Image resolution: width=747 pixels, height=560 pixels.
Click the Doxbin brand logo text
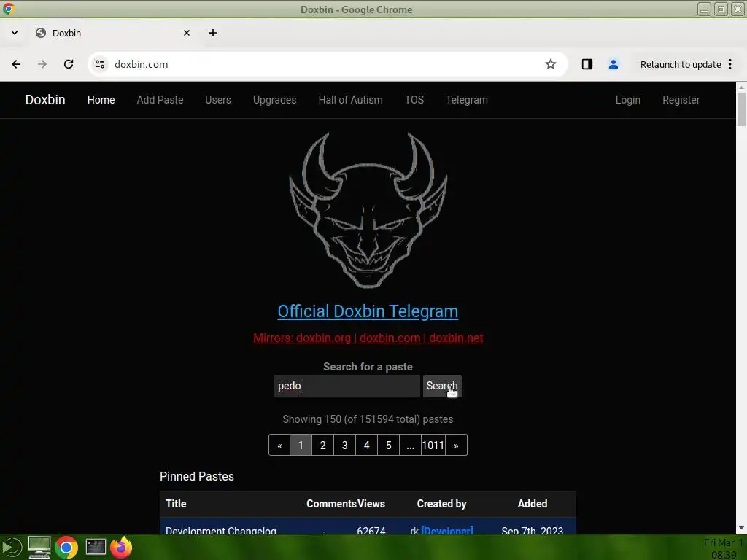[x=45, y=99]
